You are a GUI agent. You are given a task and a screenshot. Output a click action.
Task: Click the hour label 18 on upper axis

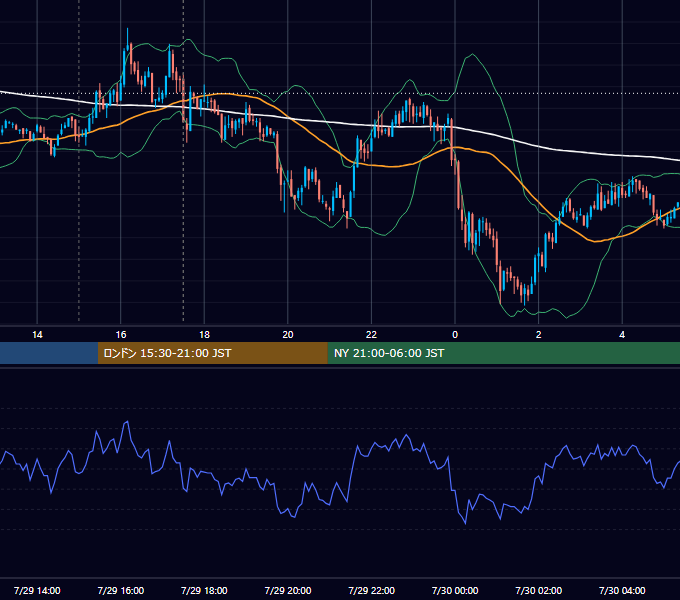pyautogui.click(x=204, y=335)
